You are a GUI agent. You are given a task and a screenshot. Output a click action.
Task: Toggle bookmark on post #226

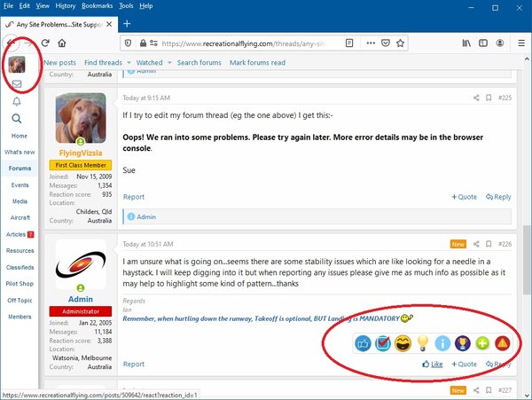coord(489,244)
